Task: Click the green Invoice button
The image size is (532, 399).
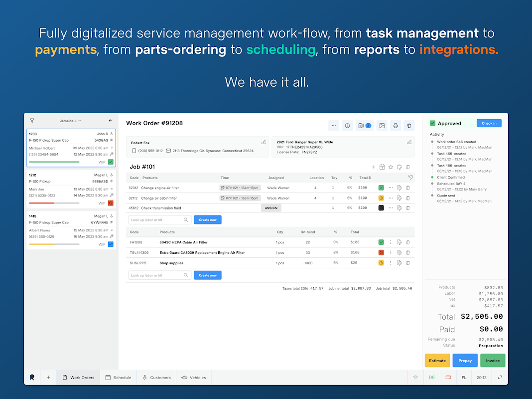Action: tap(493, 361)
